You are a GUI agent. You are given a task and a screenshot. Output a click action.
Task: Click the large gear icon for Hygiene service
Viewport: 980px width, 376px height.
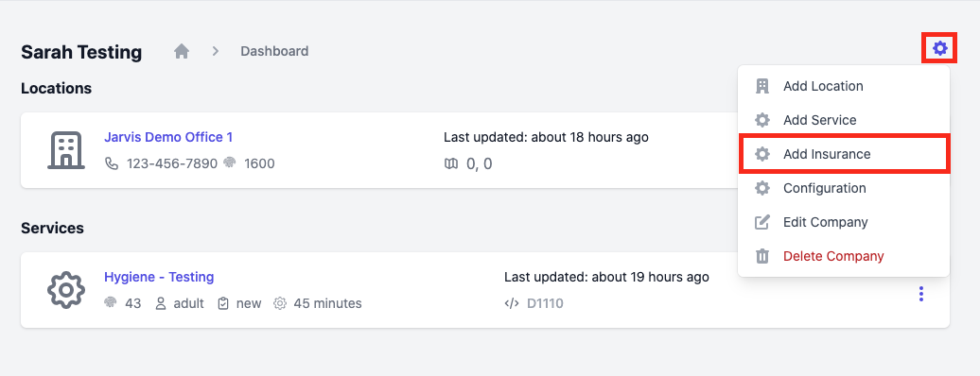[65, 290]
